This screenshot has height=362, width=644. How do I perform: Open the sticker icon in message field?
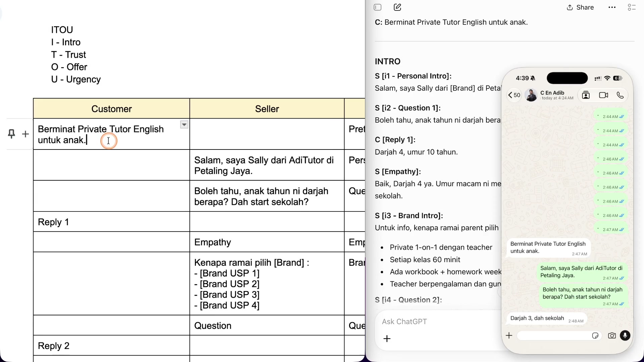tap(595, 336)
